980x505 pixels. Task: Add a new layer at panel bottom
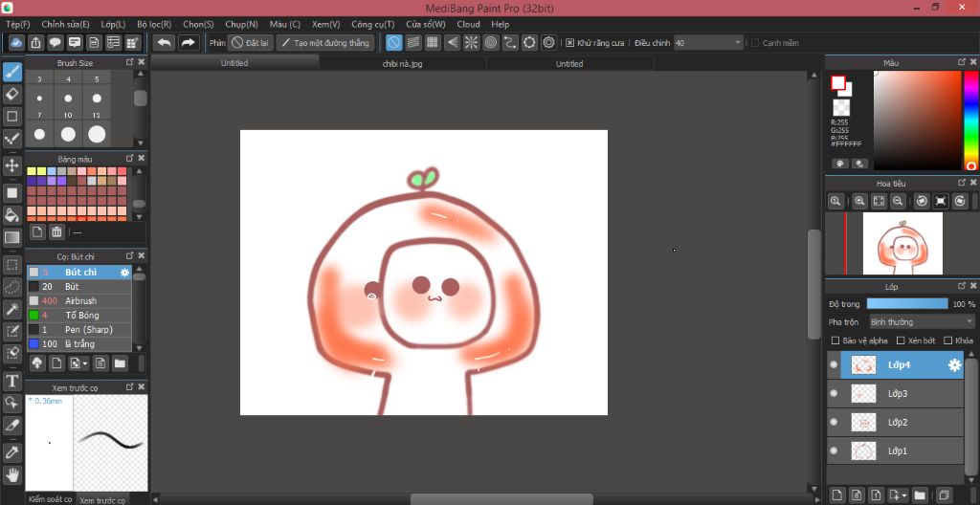pyautogui.click(x=836, y=494)
